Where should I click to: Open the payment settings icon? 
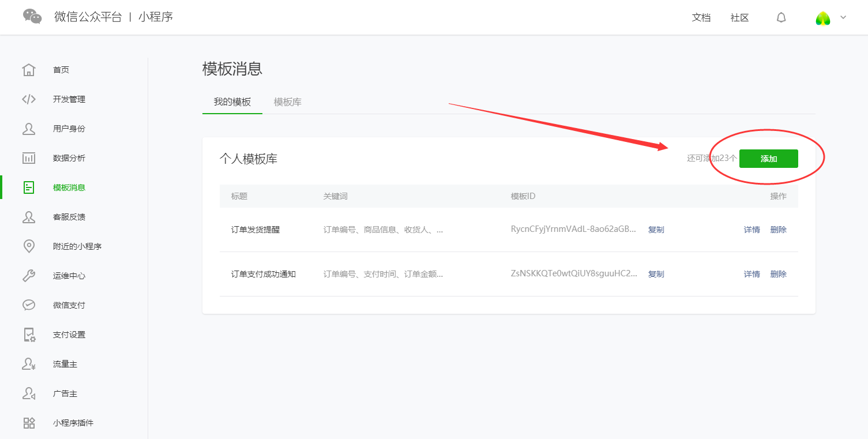[x=29, y=335]
